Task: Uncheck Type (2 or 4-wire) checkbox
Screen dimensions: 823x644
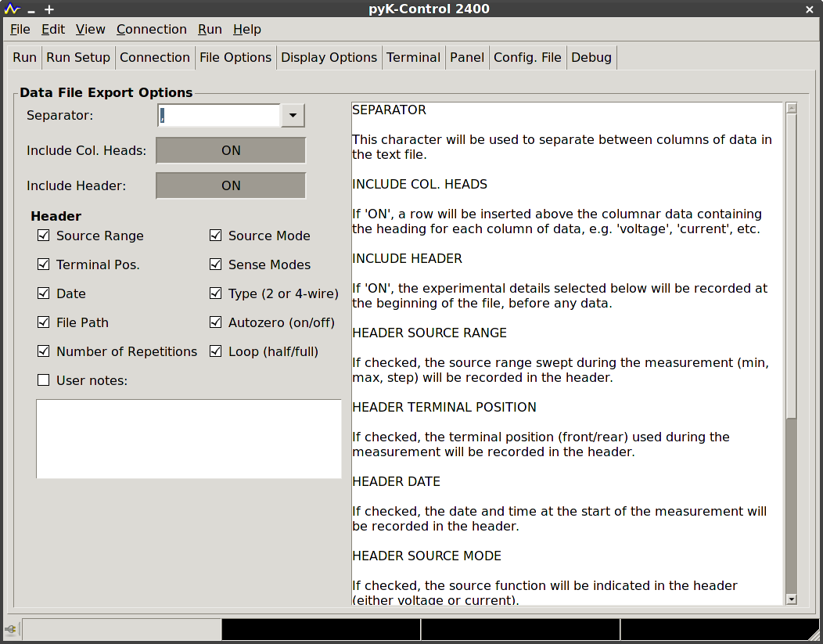Action: 215,293
